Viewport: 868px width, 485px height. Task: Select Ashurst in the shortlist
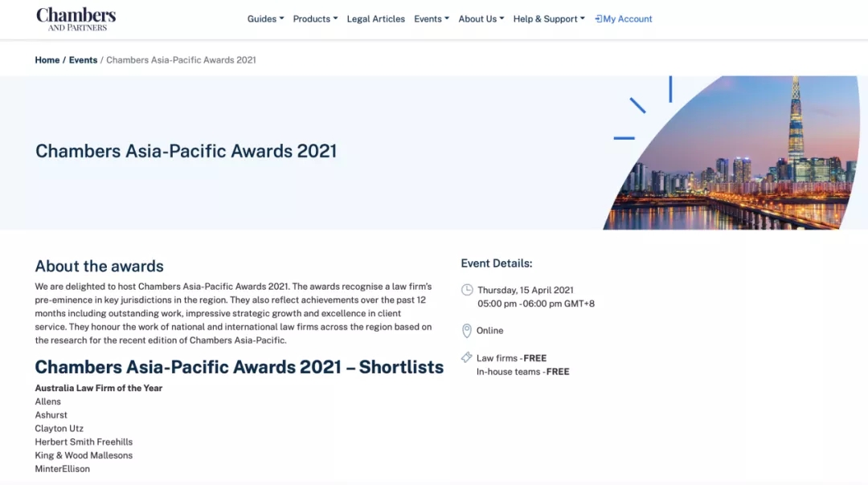[51, 415]
